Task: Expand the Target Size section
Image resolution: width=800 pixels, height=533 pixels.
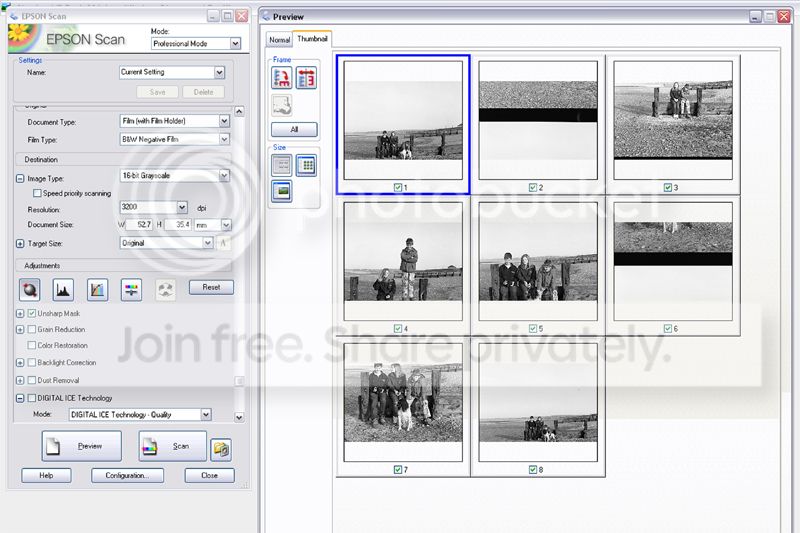Action: (20, 244)
